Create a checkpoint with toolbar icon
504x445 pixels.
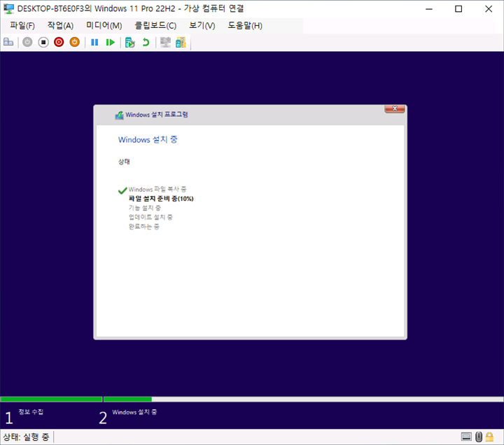pos(130,42)
